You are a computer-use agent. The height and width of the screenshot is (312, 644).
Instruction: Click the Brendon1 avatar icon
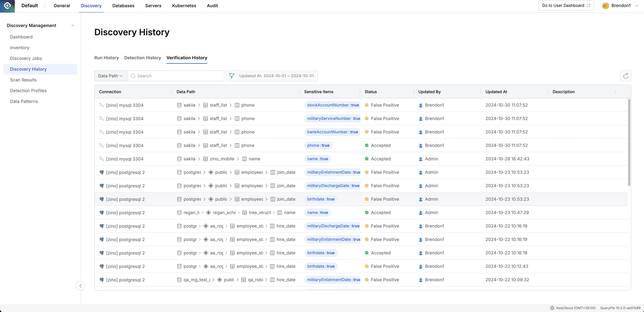pos(605,6)
